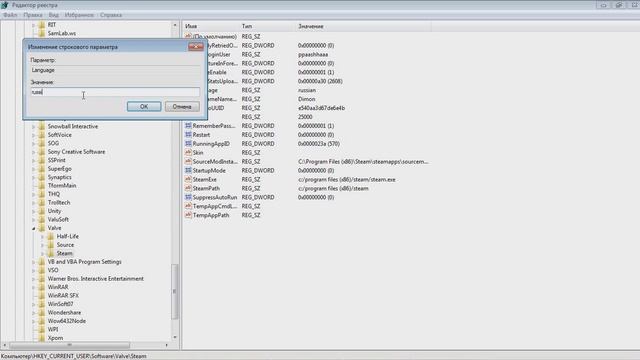Click the Snowball Interactive folder icon
The image size is (640, 360).
tap(42, 126)
